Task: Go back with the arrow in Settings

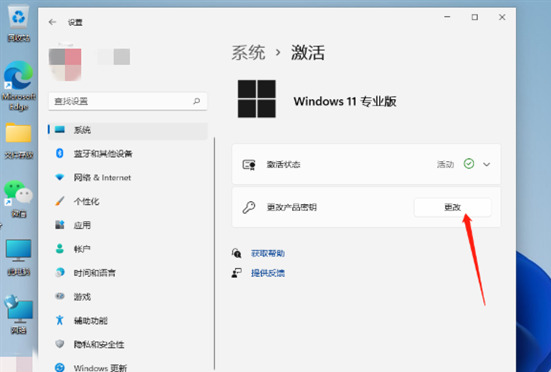Action: 52,22
